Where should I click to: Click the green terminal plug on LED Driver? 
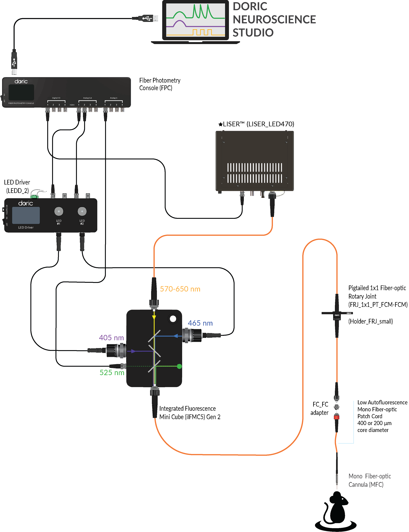34,197
